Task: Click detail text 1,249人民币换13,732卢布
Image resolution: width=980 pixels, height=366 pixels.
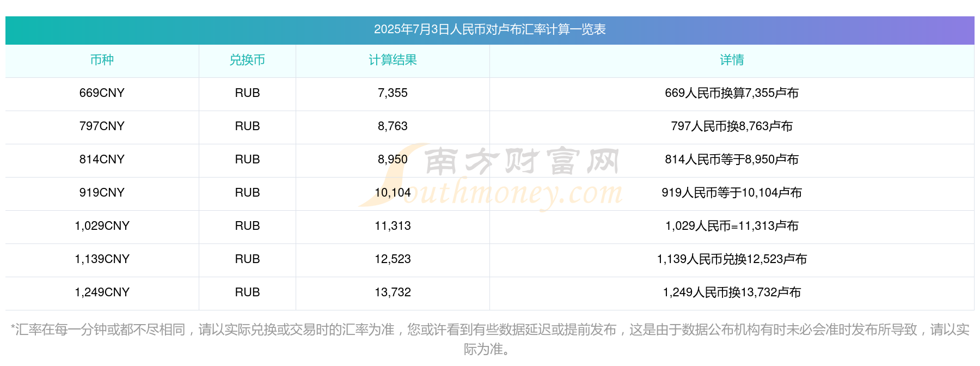Action: (732, 292)
